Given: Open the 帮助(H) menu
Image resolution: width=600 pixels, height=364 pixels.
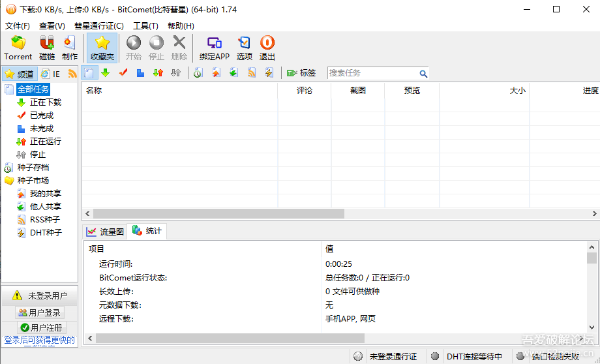Looking at the screenshot, I should [x=181, y=25].
